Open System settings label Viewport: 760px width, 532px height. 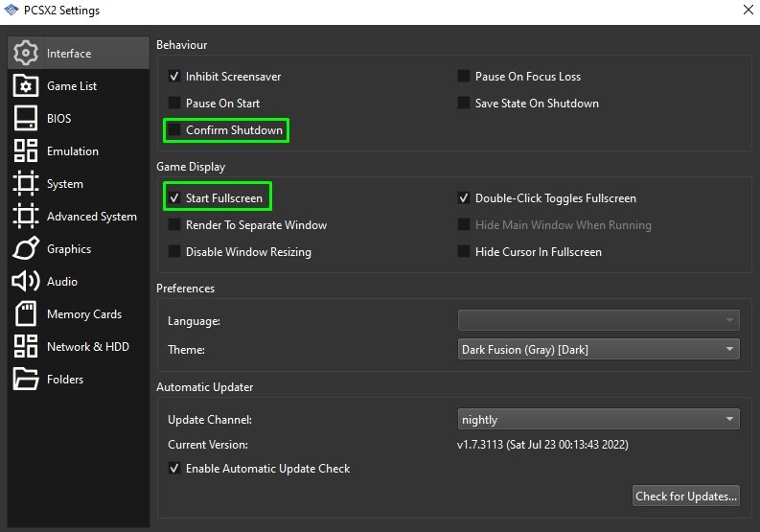(65, 184)
